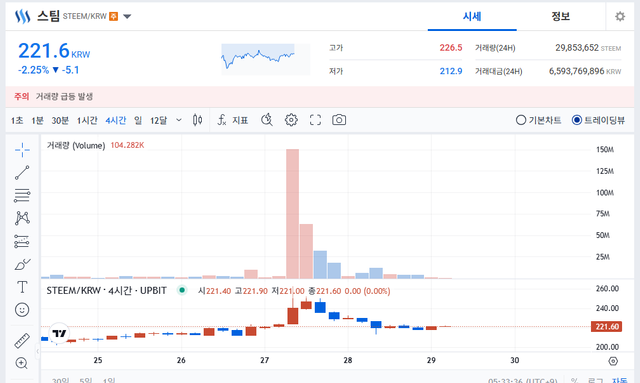Expand the coin selector dropdown arrow
This screenshot has height=383, width=640.
click(x=127, y=17)
